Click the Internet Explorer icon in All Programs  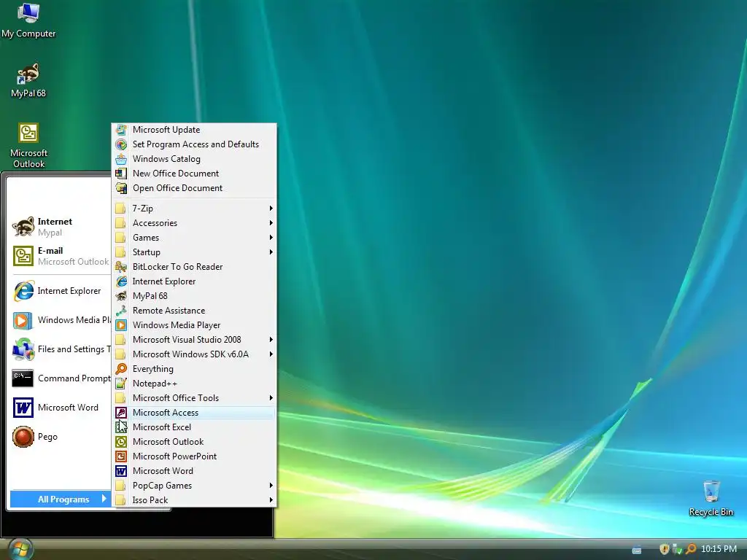point(122,281)
